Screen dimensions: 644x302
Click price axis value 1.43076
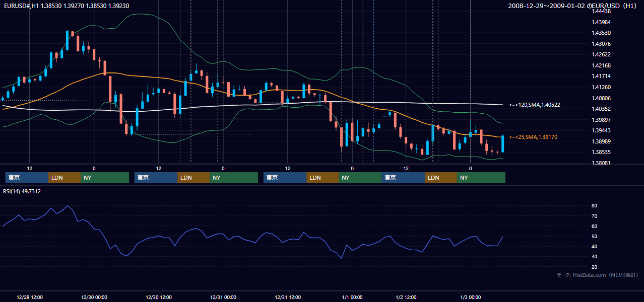tap(601, 44)
